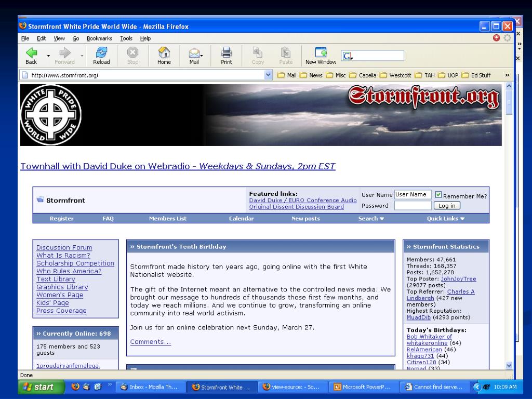Image resolution: width=532 pixels, height=399 pixels.
Task: Click the Internet Explorer quick launch icon
Action: click(98, 387)
